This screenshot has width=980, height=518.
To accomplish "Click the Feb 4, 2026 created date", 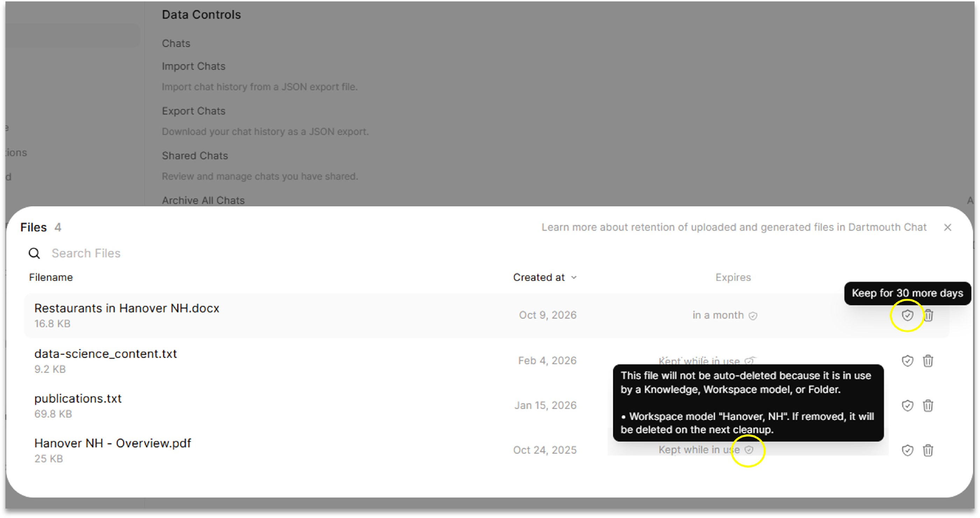I will point(547,360).
